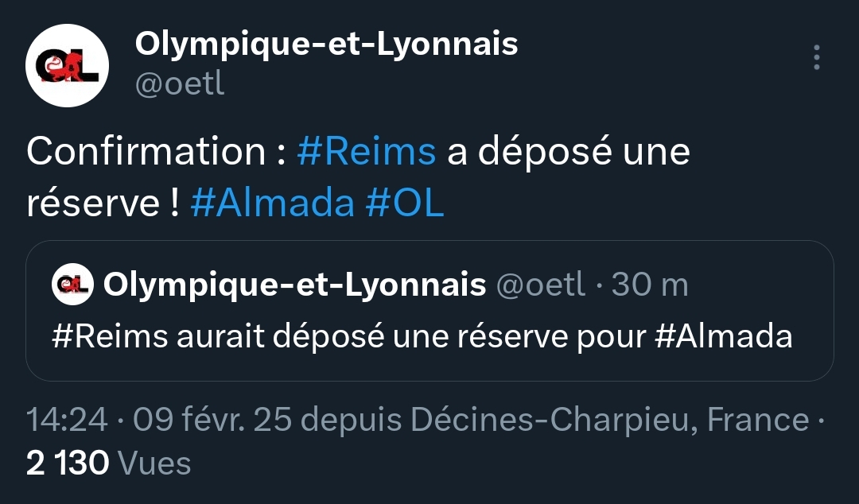Click the small OL avatar in quoted tweet
The width and height of the screenshot is (859, 504).
coord(73,285)
